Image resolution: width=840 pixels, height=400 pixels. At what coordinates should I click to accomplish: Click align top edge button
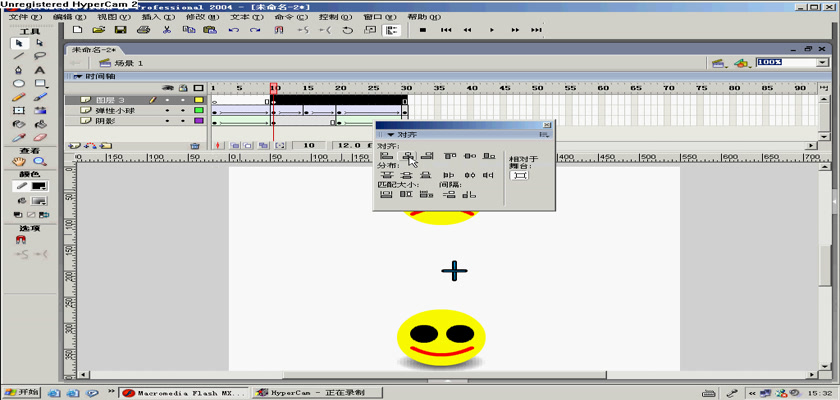tap(451, 156)
